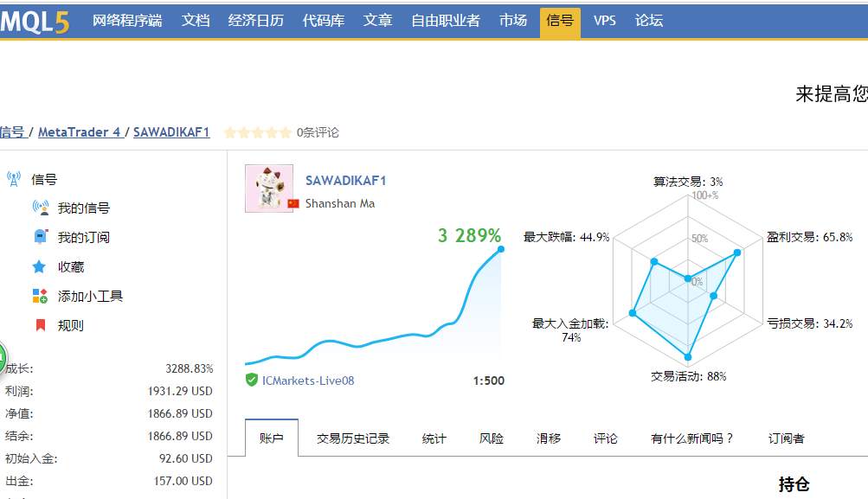Open 代码库 in the top navigation

point(324,21)
